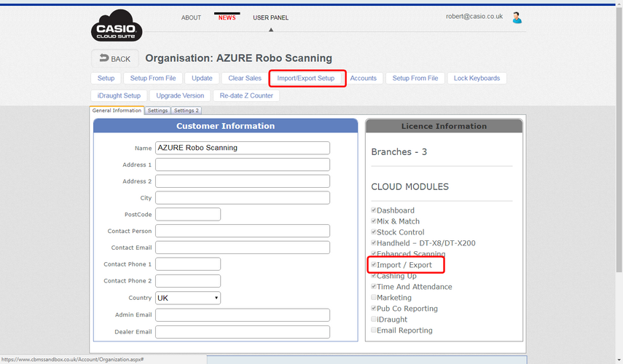Click the Upgrade Version button

[180, 95]
